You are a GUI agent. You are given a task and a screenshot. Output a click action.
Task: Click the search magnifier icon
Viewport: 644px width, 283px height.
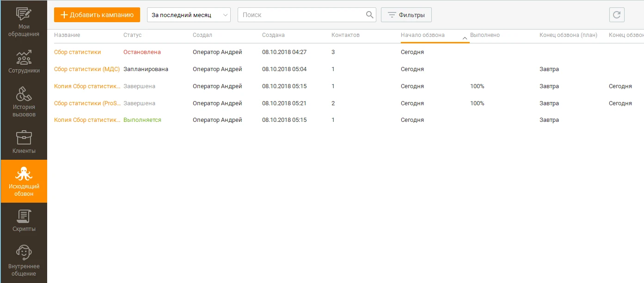369,15
